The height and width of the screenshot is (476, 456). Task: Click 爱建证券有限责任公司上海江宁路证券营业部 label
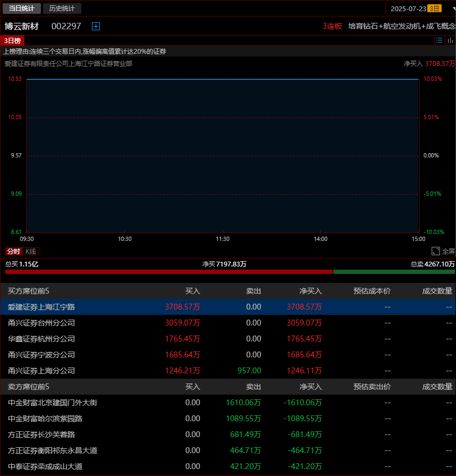pos(68,63)
